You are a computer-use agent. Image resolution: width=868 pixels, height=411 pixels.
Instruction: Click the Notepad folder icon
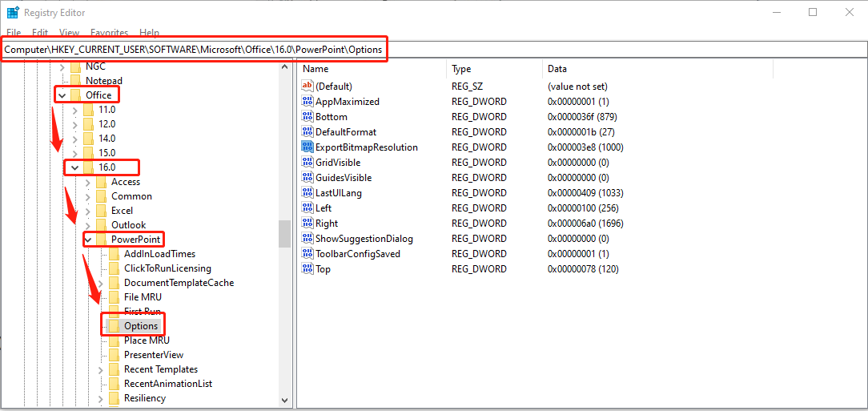[76, 81]
